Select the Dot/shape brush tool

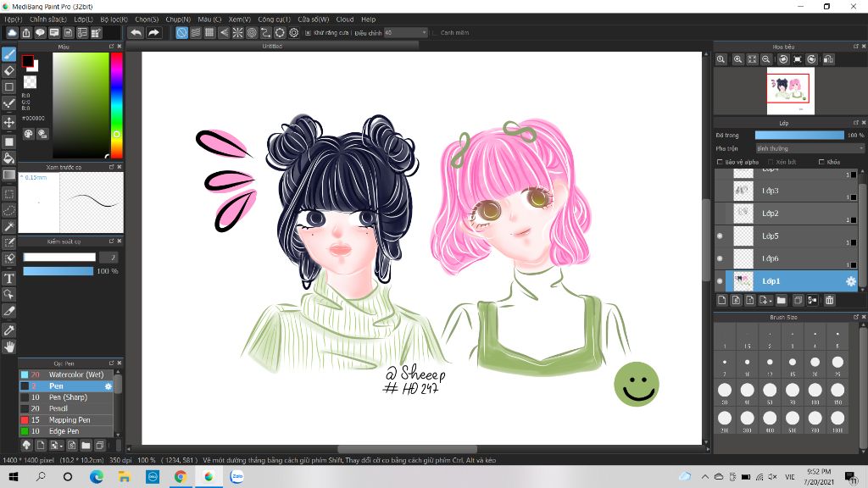tap(8, 103)
